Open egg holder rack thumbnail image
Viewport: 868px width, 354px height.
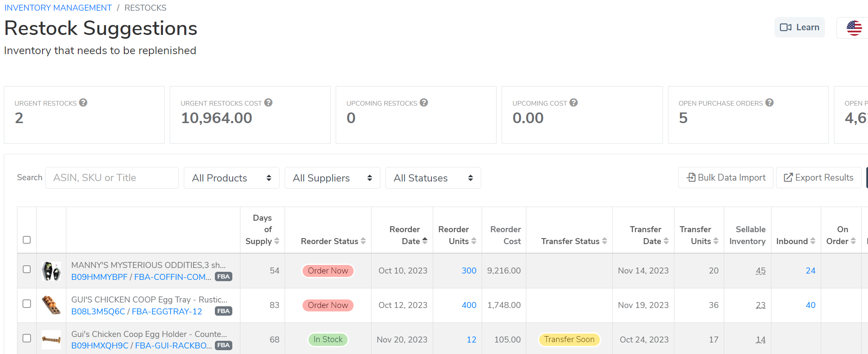(x=51, y=340)
